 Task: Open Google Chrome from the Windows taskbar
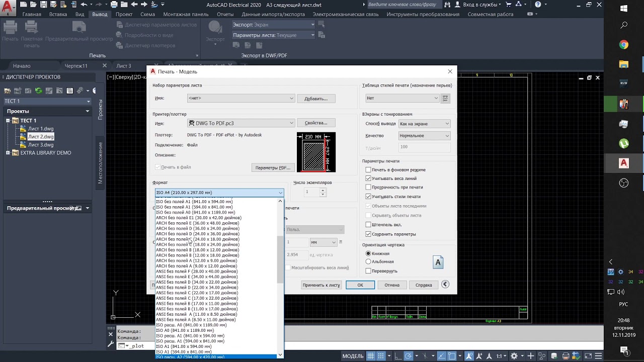pos(624,45)
